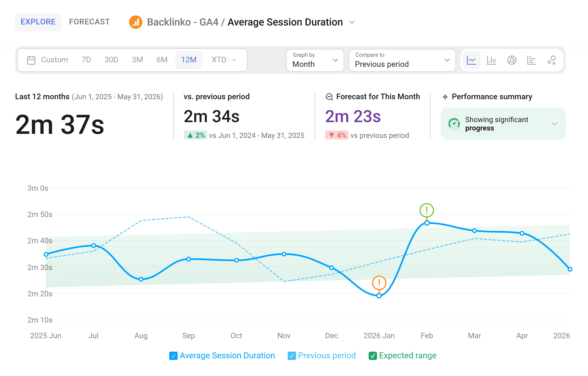Open the Forecast tab
The height and width of the screenshot is (376, 588).
click(x=89, y=22)
